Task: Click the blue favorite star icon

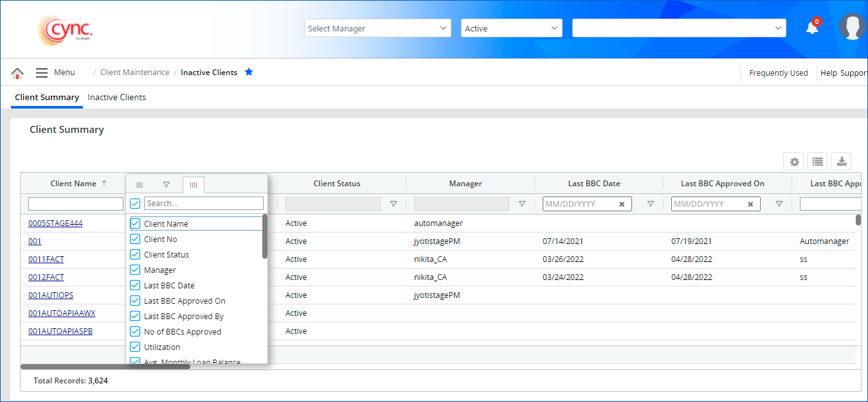Action: pyautogui.click(x=249, y=72)
